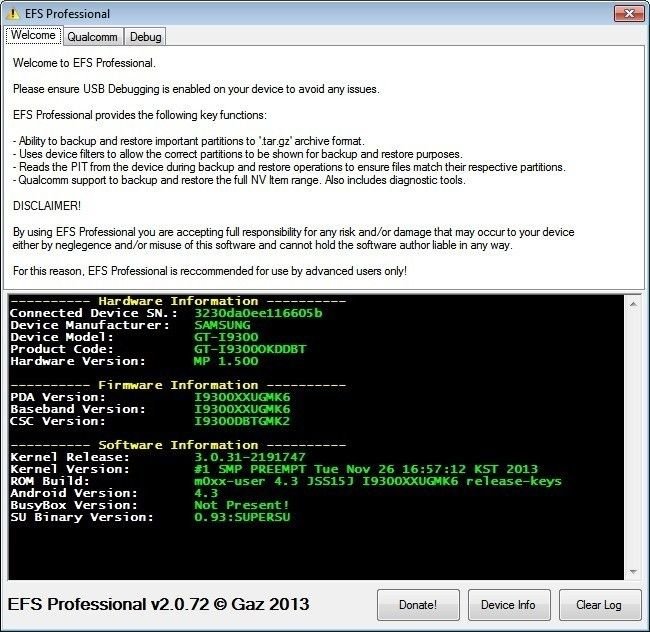The width and height of the screenshot is (650, 632).
Task: Click serial number 3230da0ee116605b
Action: pyautogui.click(x=258, y=313)
